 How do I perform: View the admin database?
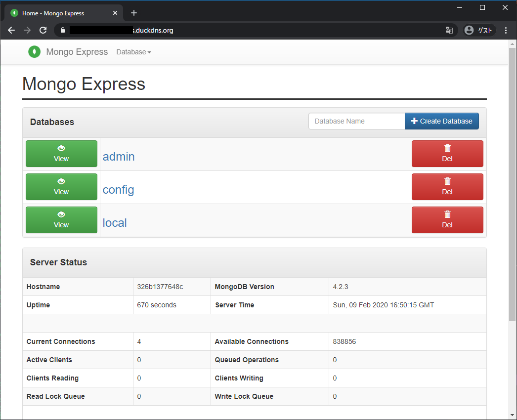(61, 154)
